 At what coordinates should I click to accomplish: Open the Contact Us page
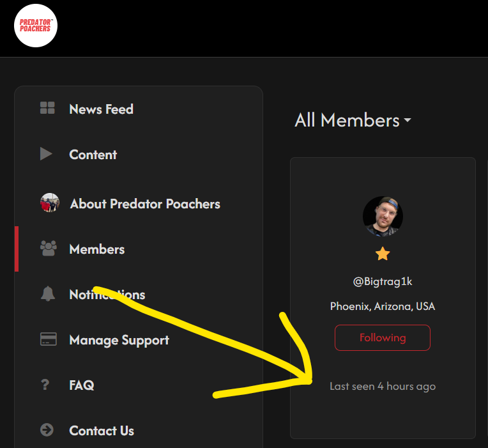point(102,431)
